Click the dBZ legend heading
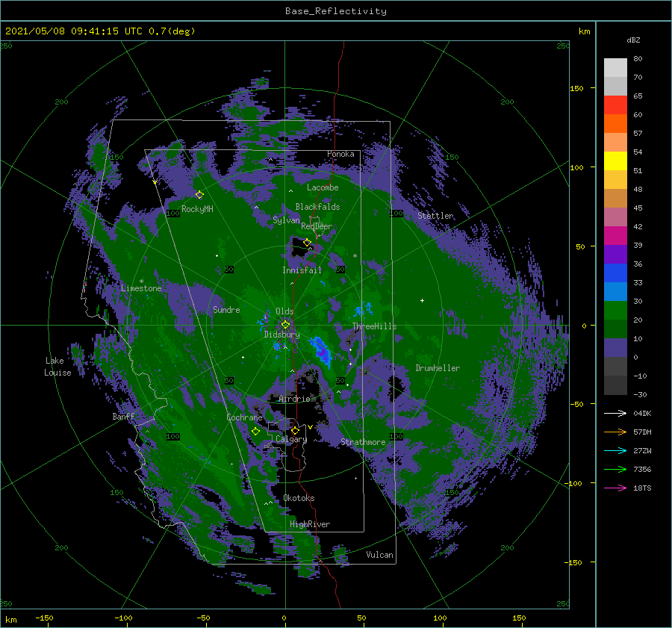 tap(633, 40)
